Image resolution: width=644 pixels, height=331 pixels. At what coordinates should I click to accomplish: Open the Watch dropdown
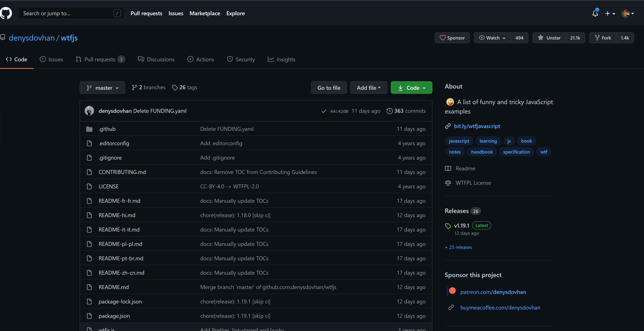coord(492,38)
